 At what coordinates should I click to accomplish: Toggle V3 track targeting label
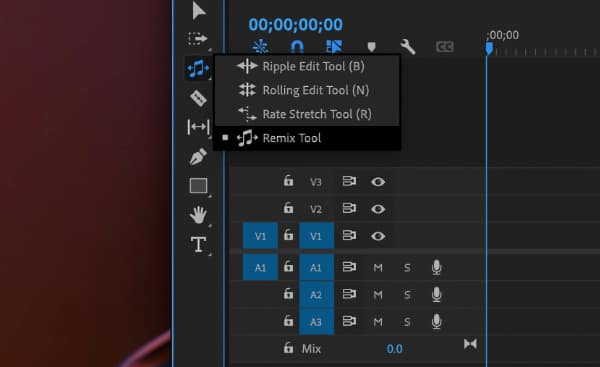pos(316,182)
